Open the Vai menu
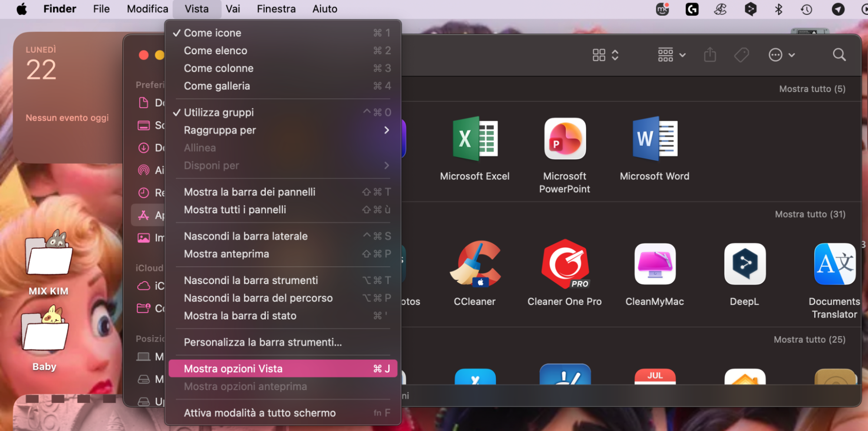 click(233, 9)
